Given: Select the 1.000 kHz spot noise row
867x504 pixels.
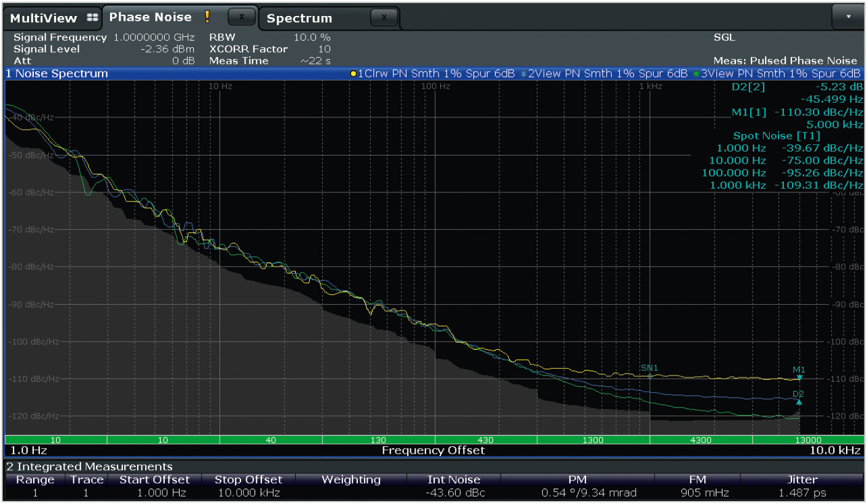Looking at the screenshot, I should [x=786, y=185].
